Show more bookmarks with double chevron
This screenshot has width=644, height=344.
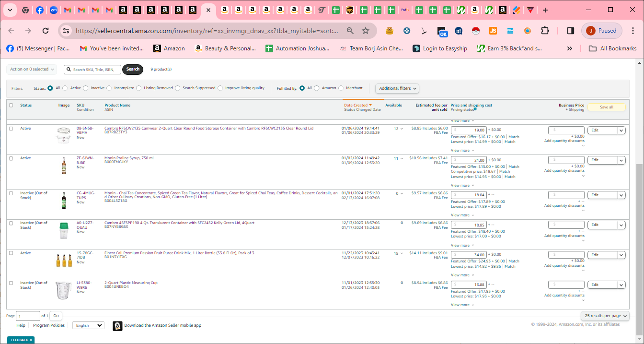point(569,48)
